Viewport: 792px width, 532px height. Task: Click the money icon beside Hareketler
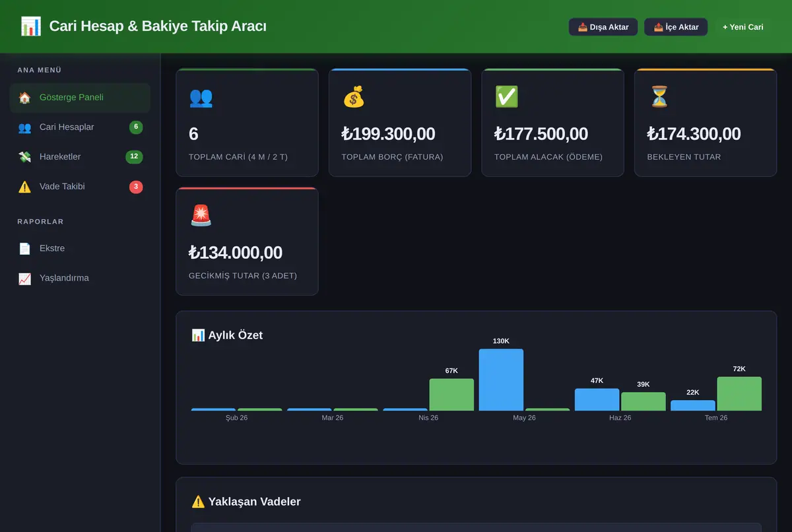[24, 157]
